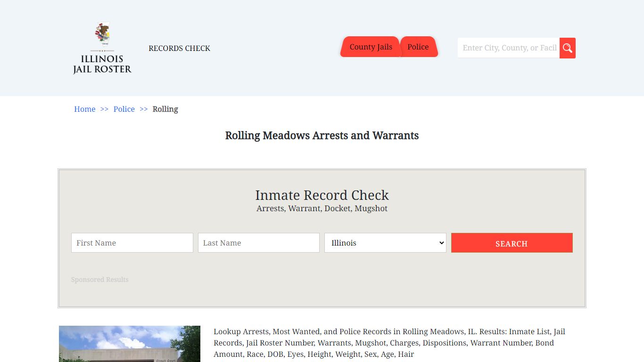The image size is (644, 362).
Task: Click the Rolling Meadows Arrests and Warrants heading
Action: [322, 135]
